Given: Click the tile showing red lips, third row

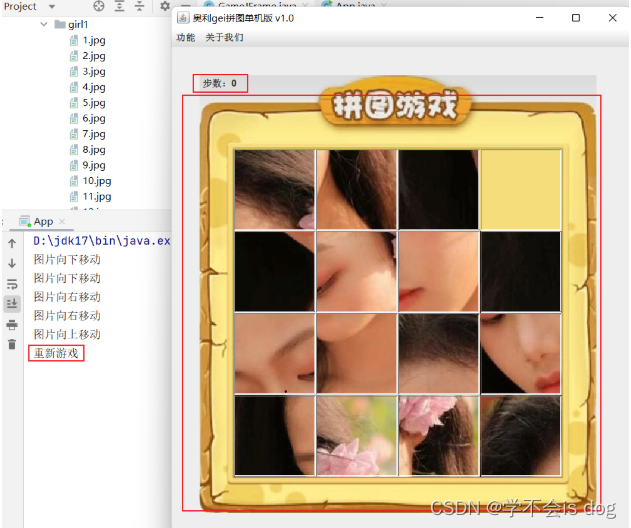Looking at the screenshot, I should coord(521,353).
